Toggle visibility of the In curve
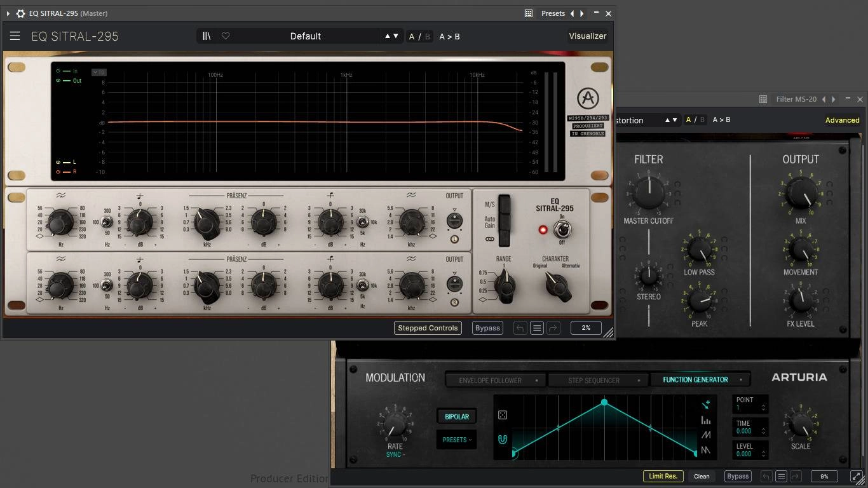This screenshot has width=868, height=488. pyautogui.click(x=58, y=71)
